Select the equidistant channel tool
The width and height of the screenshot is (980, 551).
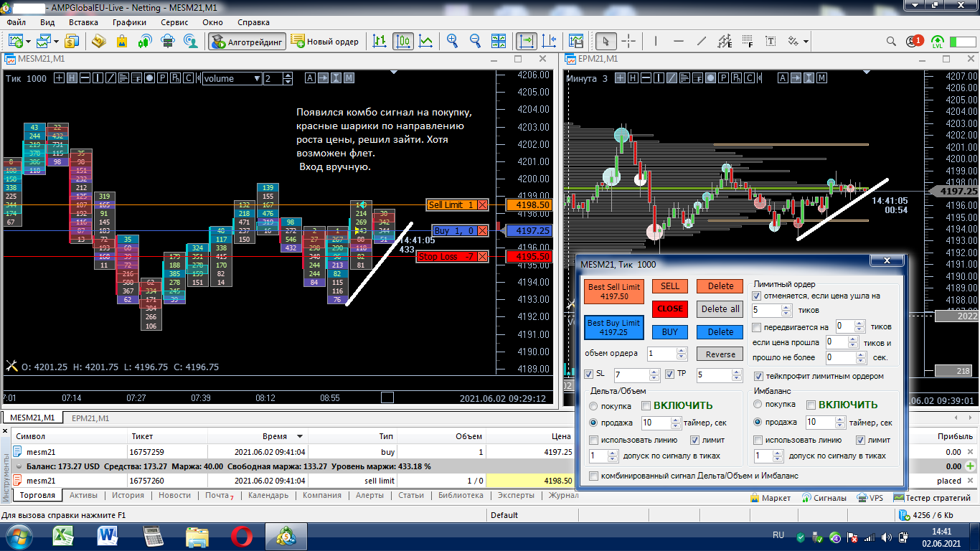click(x=725, y=41)
